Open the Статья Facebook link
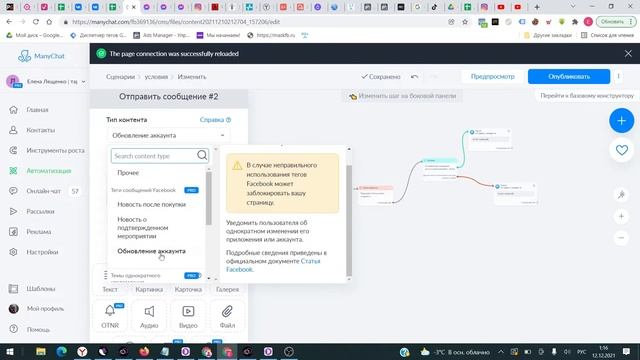This screenshot has height=360, width=640. coord(273,265)
